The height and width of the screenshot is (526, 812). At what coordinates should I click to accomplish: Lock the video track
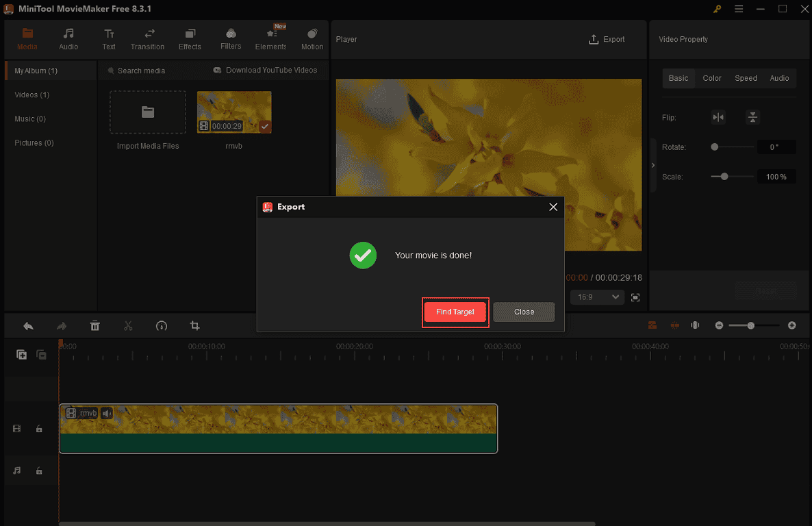tap(39, 428)
